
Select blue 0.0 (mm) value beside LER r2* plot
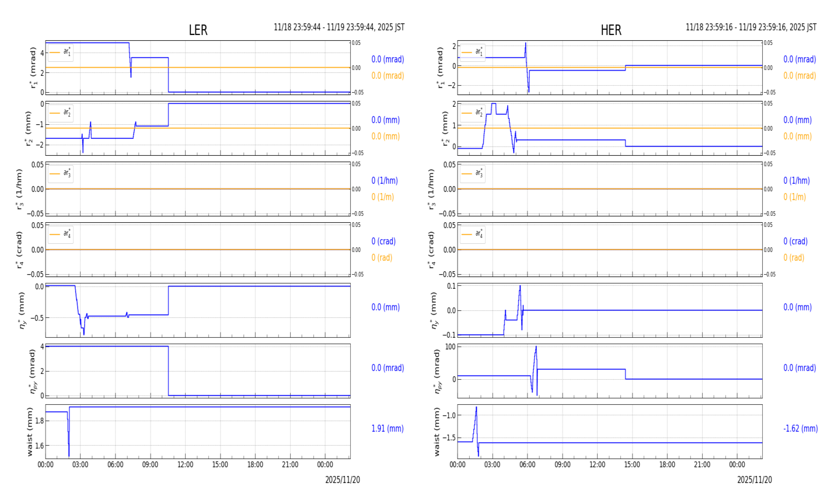(x=386, y=120)
